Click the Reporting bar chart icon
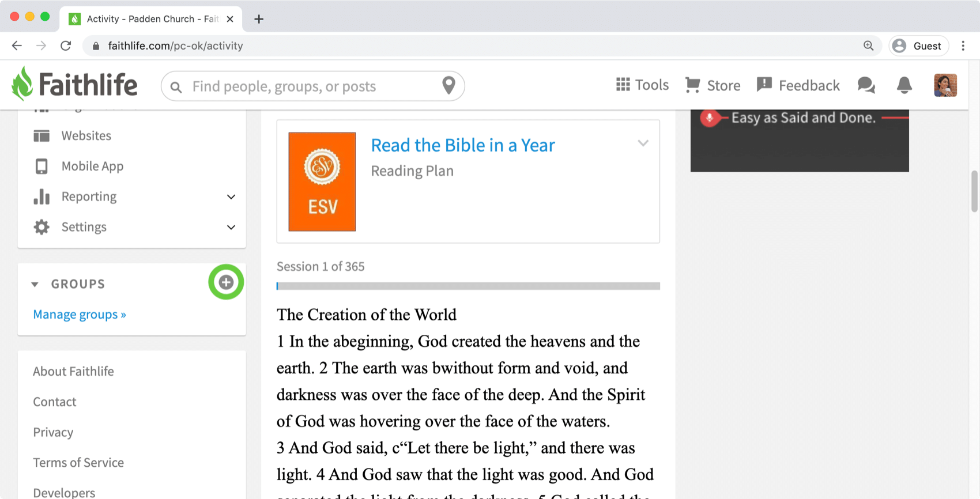Image resolution: width=980 pixels, height=499 pixels. point(42,196)
